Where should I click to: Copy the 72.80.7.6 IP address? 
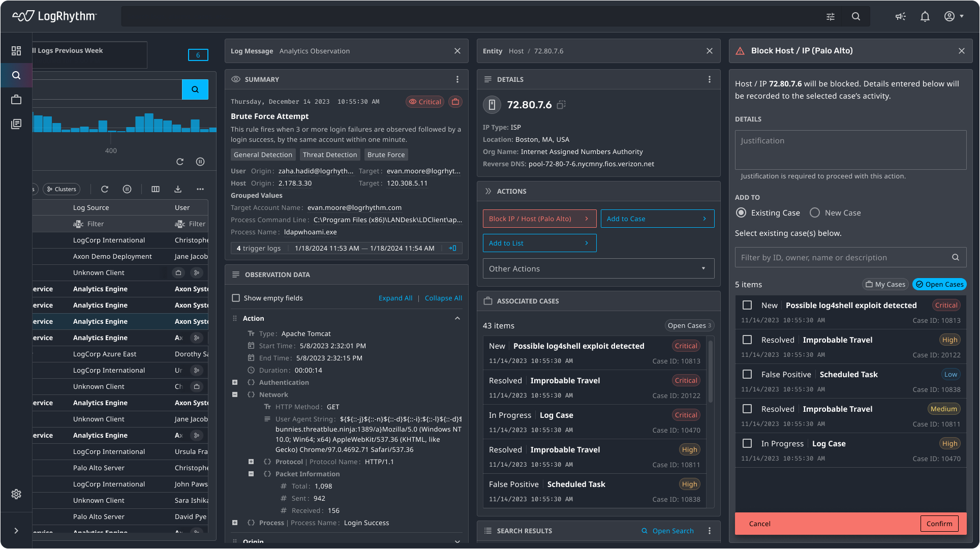pyautogui.click(x=561, y=105)
